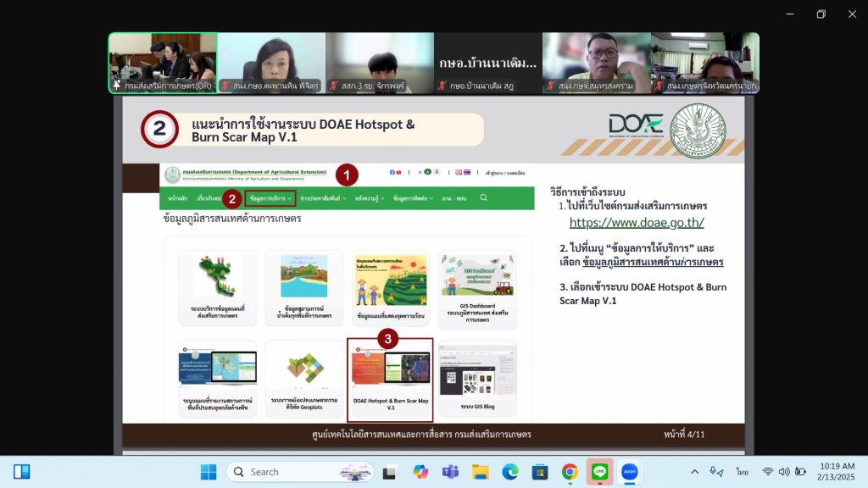868x488 pixels.
Task: Open the https://www.doae.go.th/ link
Action: [637, 223]
